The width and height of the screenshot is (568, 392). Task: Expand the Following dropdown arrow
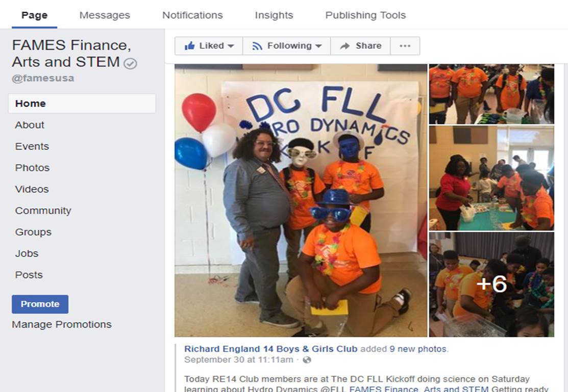pyautogui.click(x=318, y=46)
